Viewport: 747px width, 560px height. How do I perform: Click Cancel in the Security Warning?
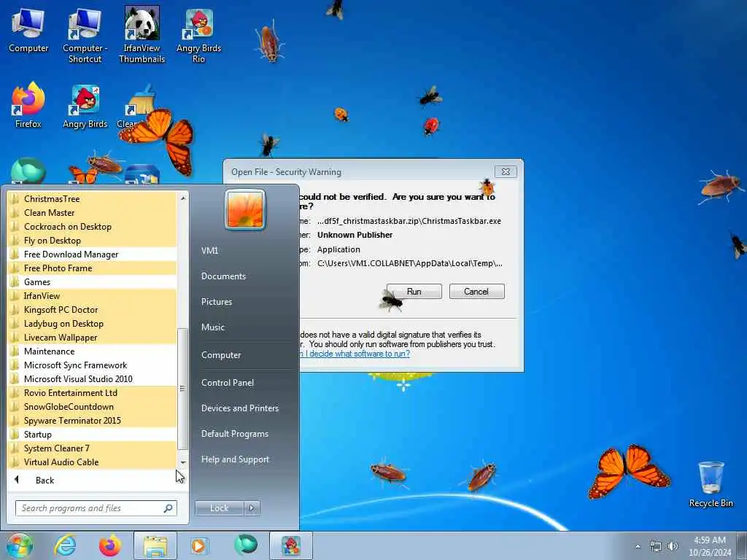(476, 292)
